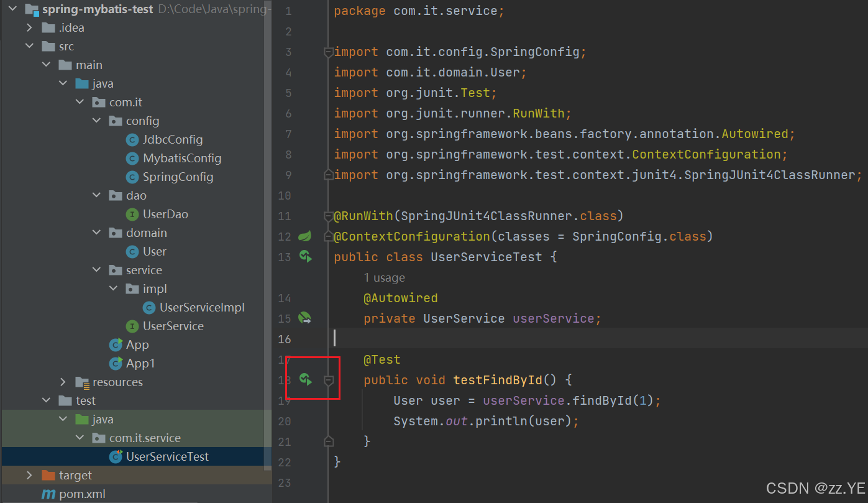Viewport: 868px width, 503px height.
Task: Open MybatisConfig in the project tree
Action: click(182, 159)
